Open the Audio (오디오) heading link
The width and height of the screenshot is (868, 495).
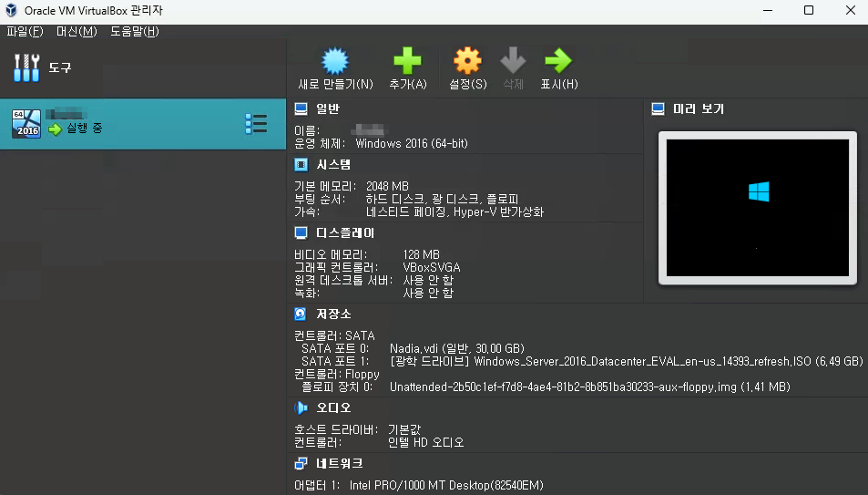click(x=333, y=407)
